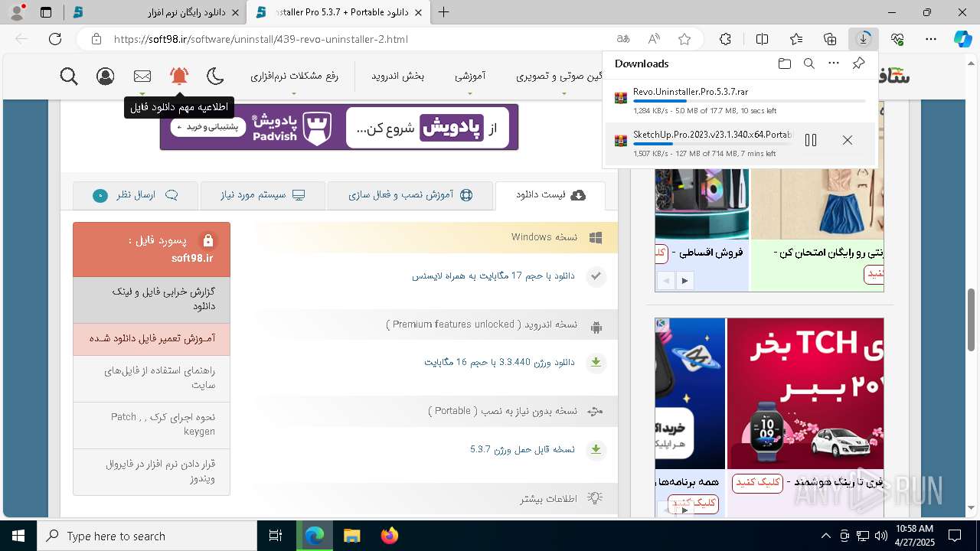
Task: Add this page to favorites star
Action: point(684,39)
